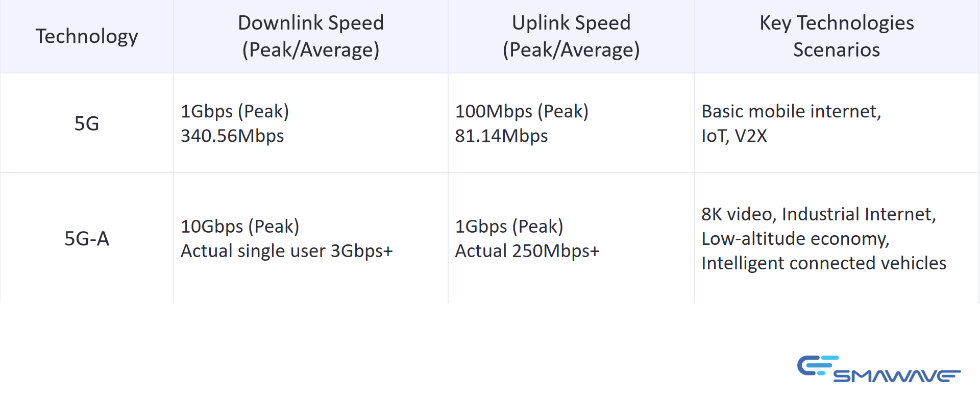Select the Actual 250Mbps+ text

pyautogui.click(x=527, y=250)
